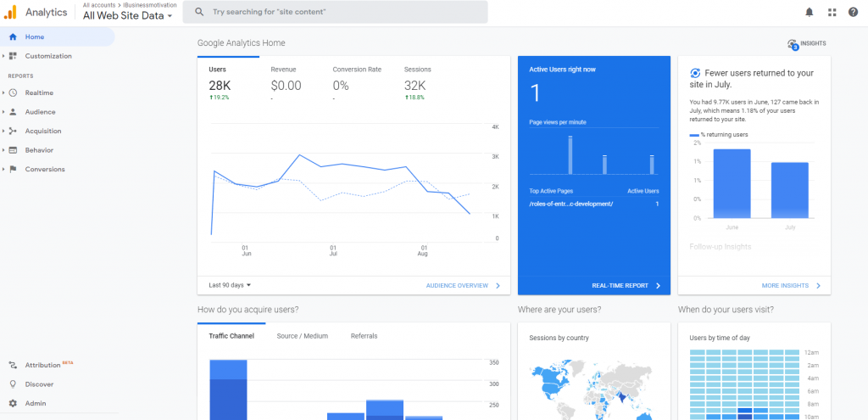Screen dimensions: 868x420
Task: Open the help question mark icon
Action: (x=853, y=12)
